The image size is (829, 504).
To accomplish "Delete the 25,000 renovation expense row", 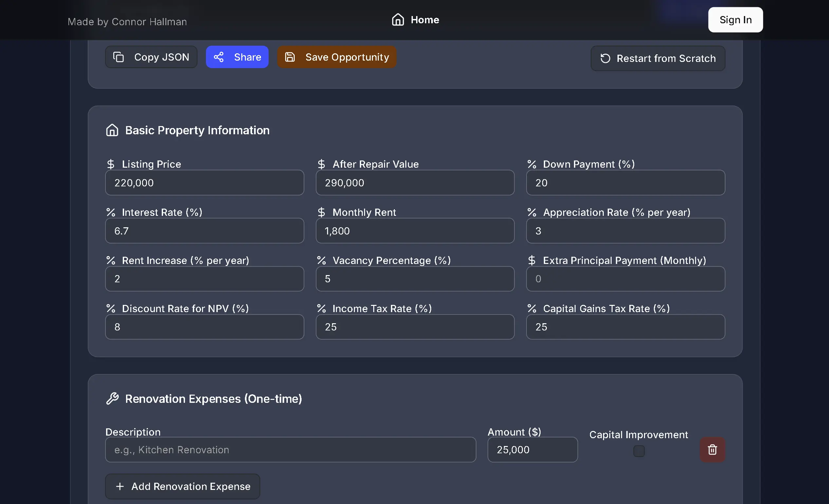I will 712,450.
